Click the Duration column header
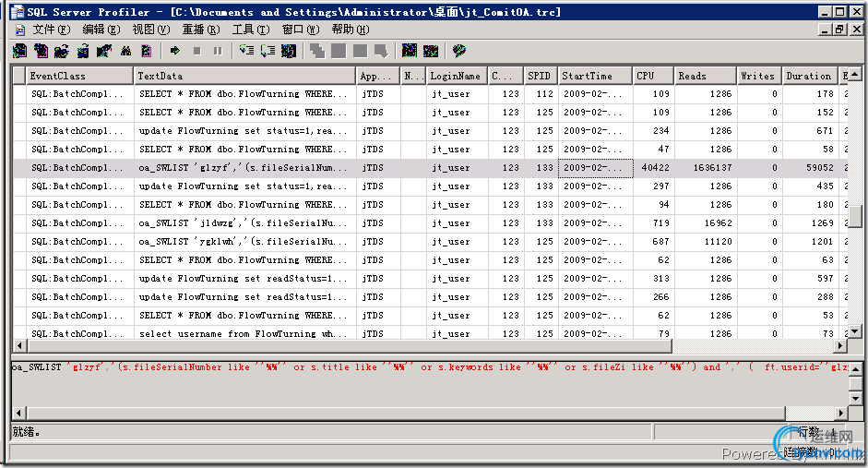This screenshot has height=468, width=868. pos(810,76)
